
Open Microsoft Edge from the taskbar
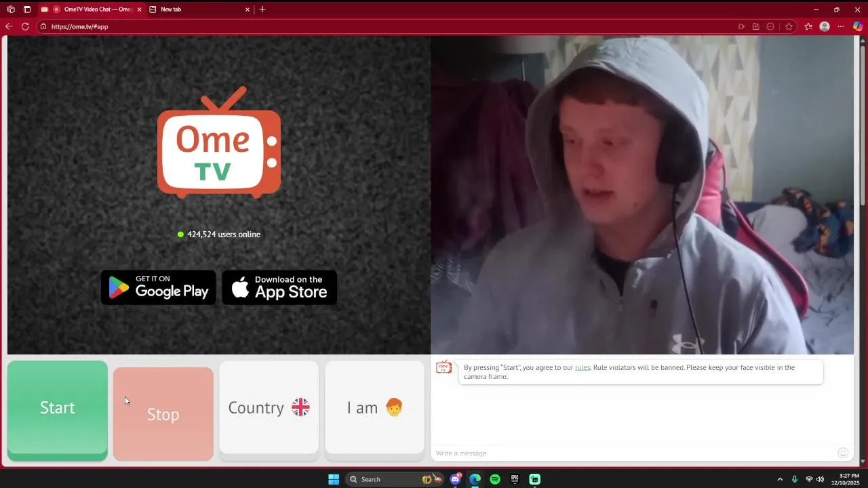coord(475,479)
